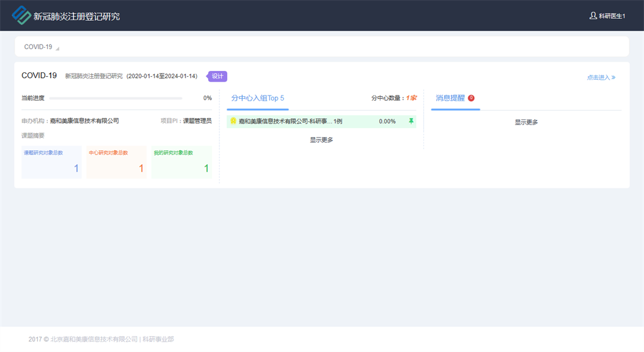Click the gold medal icon in ranking row
This screenshot has height=352, width=644.
233,121
